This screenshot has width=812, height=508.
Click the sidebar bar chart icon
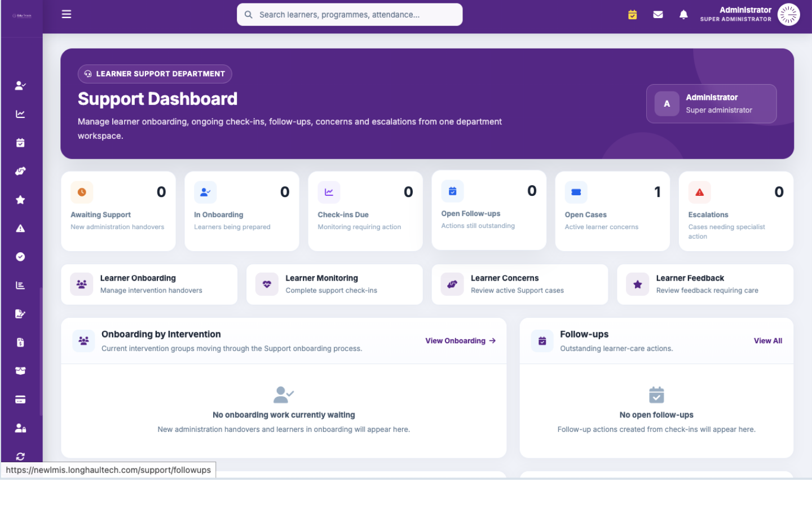[x=20, y=285]
